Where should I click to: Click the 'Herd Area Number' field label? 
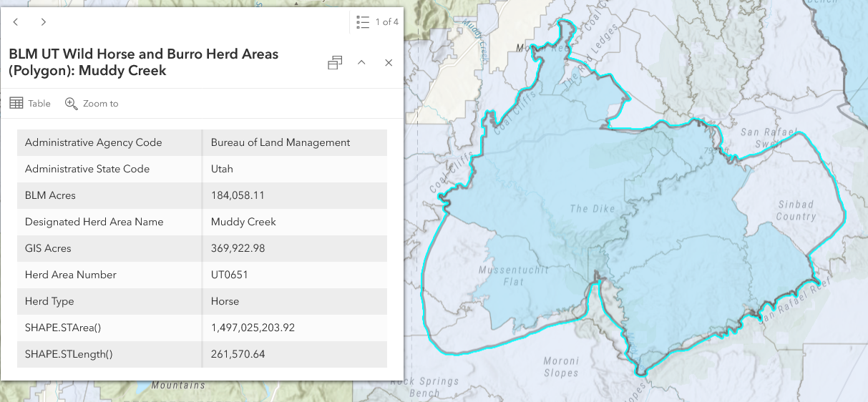[x=71, y=275]
